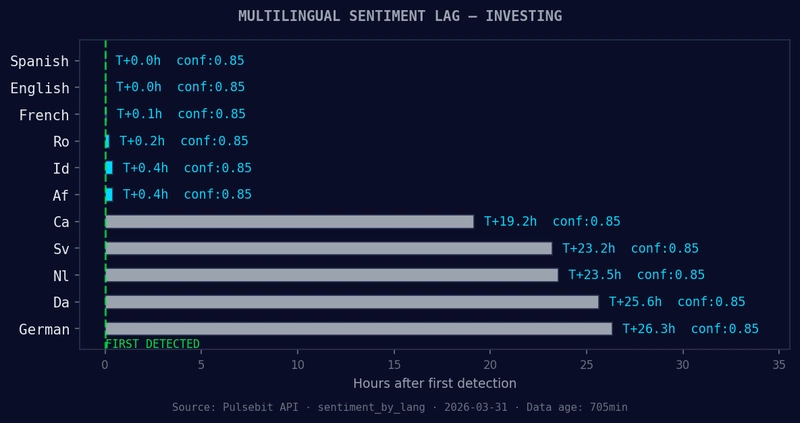800x423 pixels.
Task: Click the French axis label
Action: tap(44, 115)
